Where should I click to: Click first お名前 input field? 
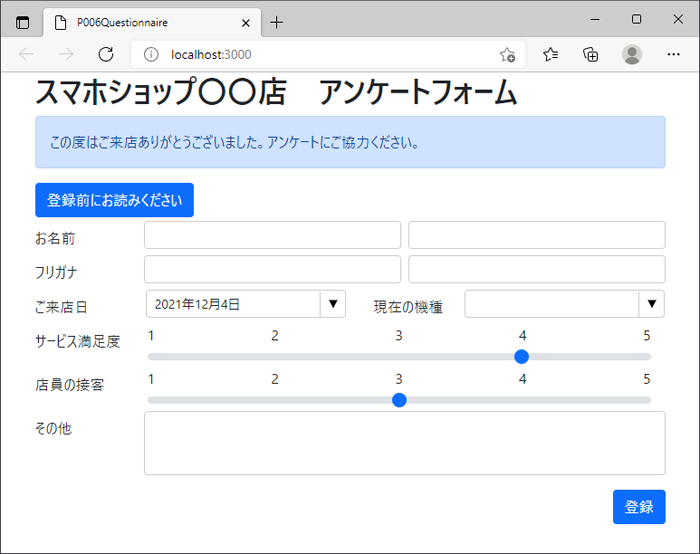pos(272,235)
